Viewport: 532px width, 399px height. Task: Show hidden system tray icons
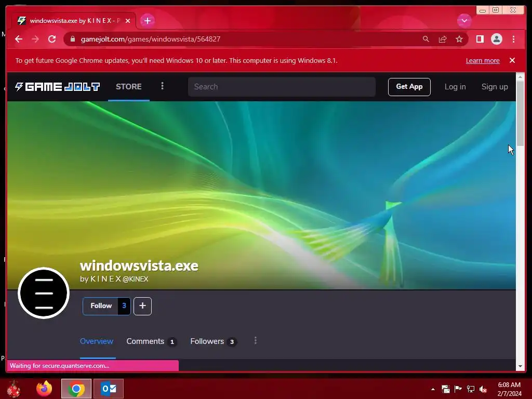433,389
